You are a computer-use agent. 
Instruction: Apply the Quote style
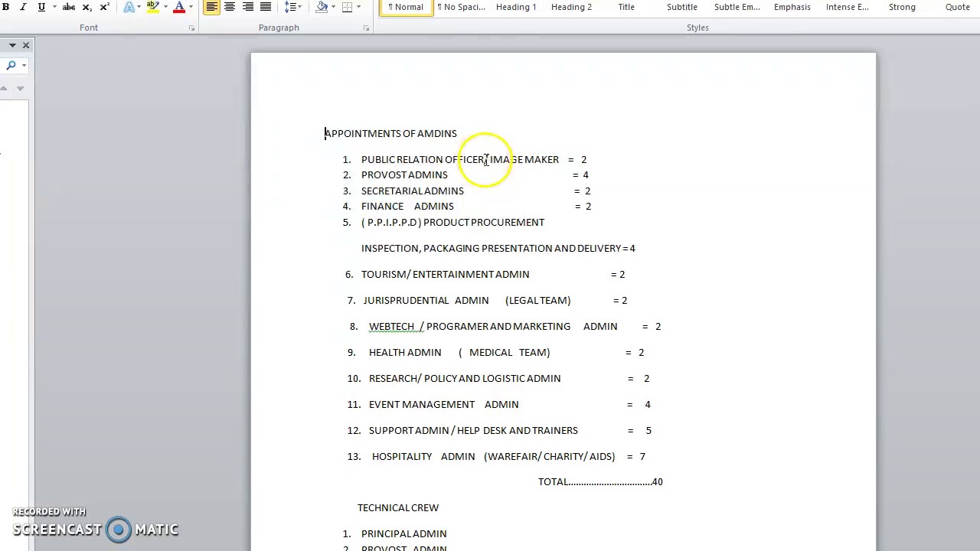point(957,7)
